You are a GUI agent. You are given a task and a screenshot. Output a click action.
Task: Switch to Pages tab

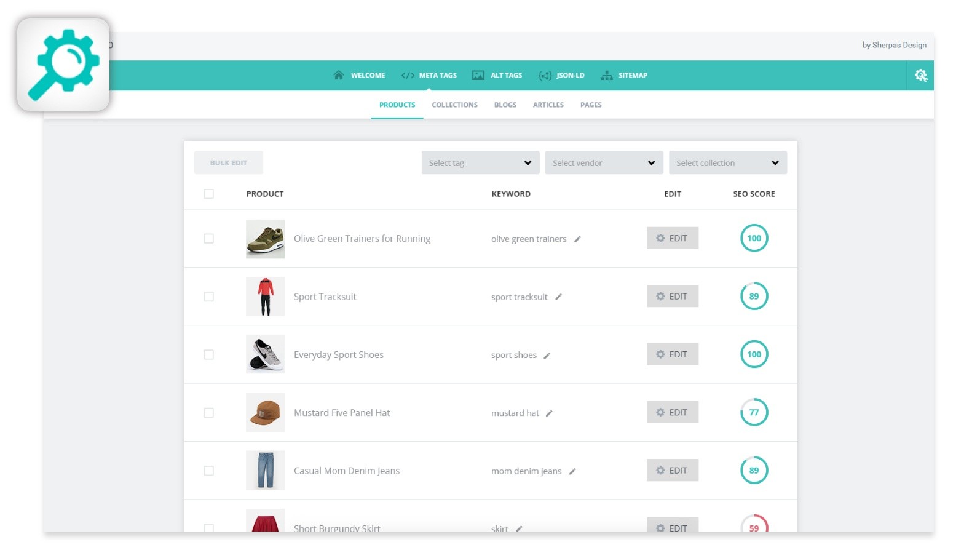point(591,105)
